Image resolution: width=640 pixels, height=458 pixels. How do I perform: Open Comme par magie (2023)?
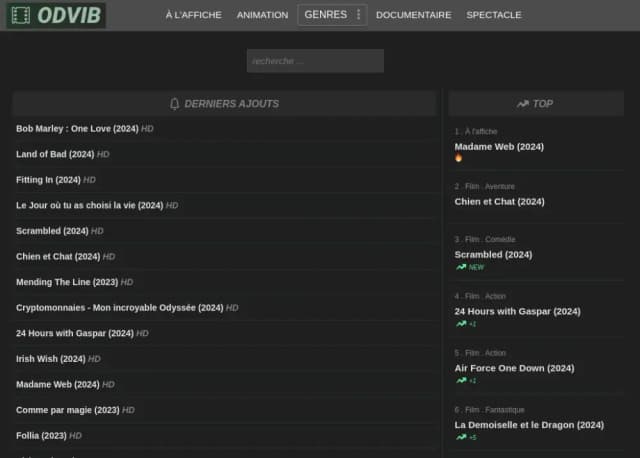[68, 410]
